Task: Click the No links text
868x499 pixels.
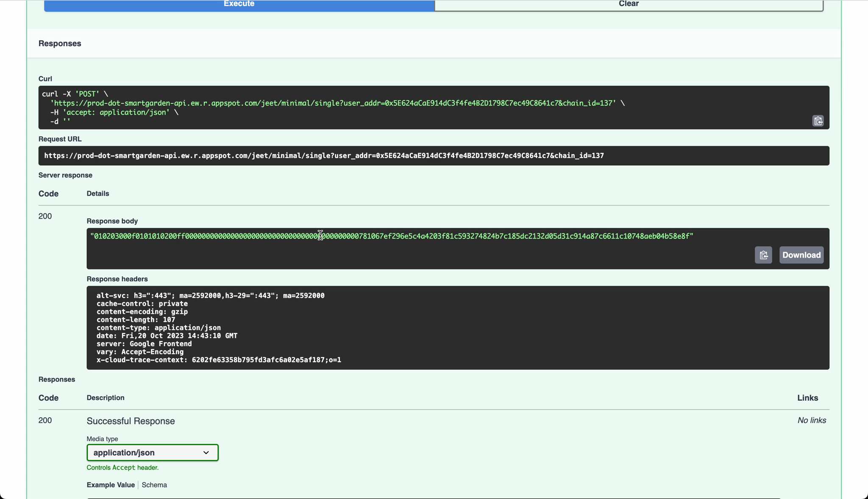Action: coord(812,421)
